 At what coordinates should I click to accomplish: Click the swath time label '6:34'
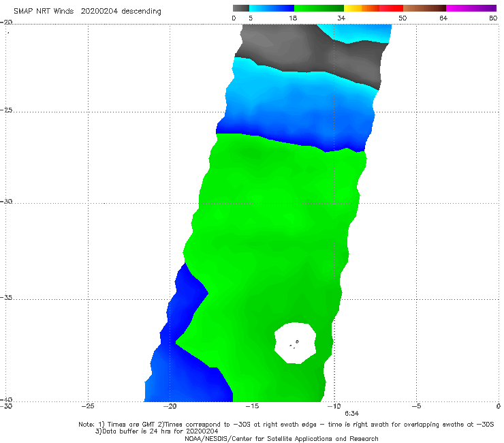pos(351,414)
